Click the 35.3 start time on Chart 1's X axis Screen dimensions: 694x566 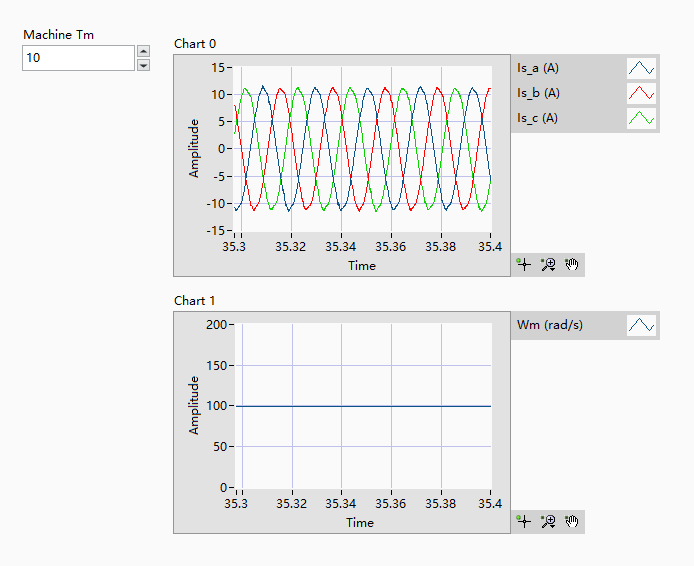(236, 504)
